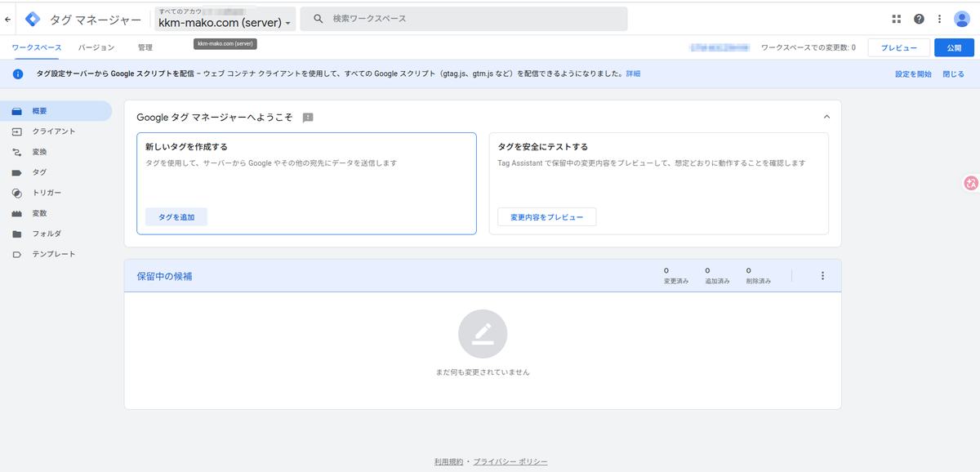Click the 保留中の候補 heading
Screen dimensions: 980x472
point(164,276)
